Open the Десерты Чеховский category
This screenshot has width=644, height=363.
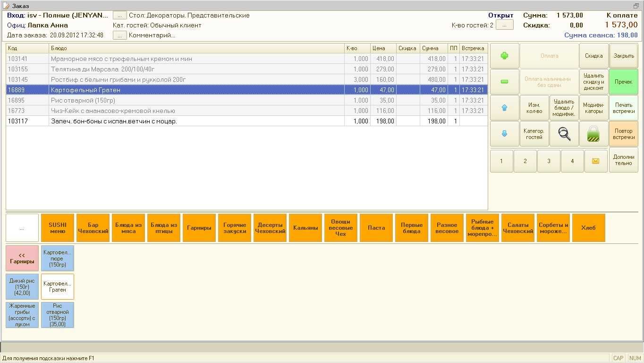coord(270,228)
